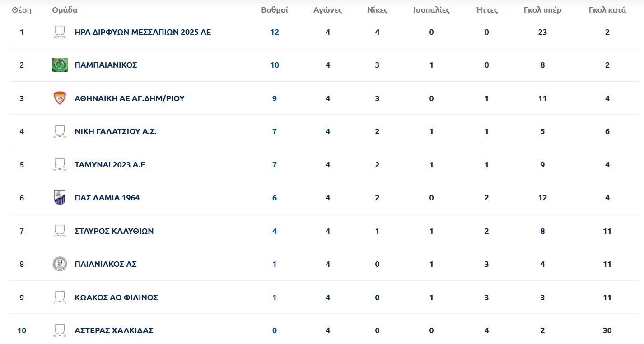The height and width of the screenshot is (344, 644).
Task: Select the ΑΣΤΕΡΑΣ ΧΑΛΚΙΔΑΣ team name
Action: pyautogui.click(x=114, y=330)
